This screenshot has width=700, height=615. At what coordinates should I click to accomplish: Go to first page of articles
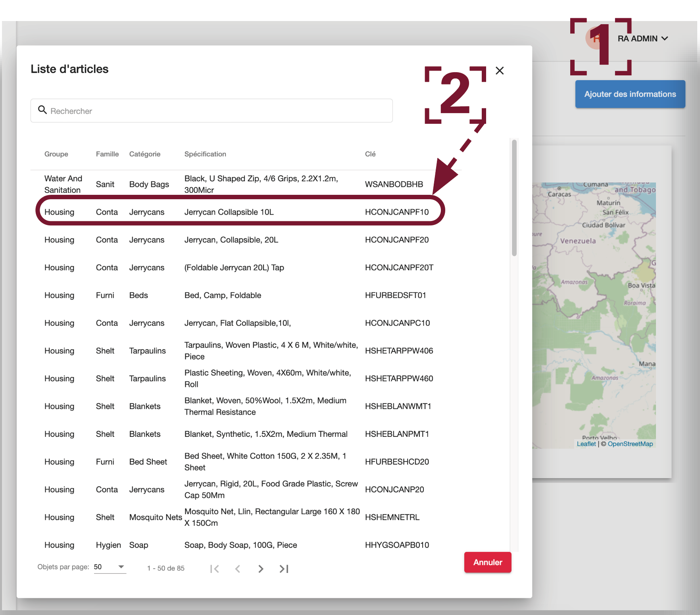(215, 569)
